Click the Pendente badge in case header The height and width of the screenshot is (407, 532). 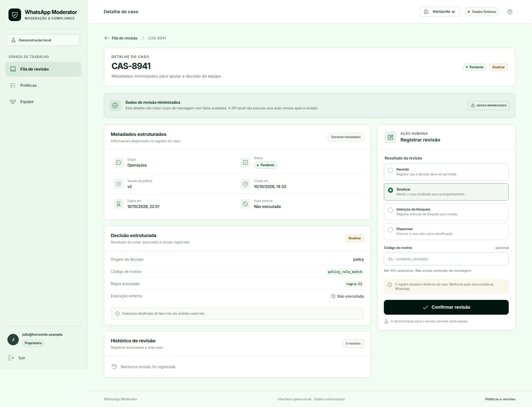[x=475, y=67]
